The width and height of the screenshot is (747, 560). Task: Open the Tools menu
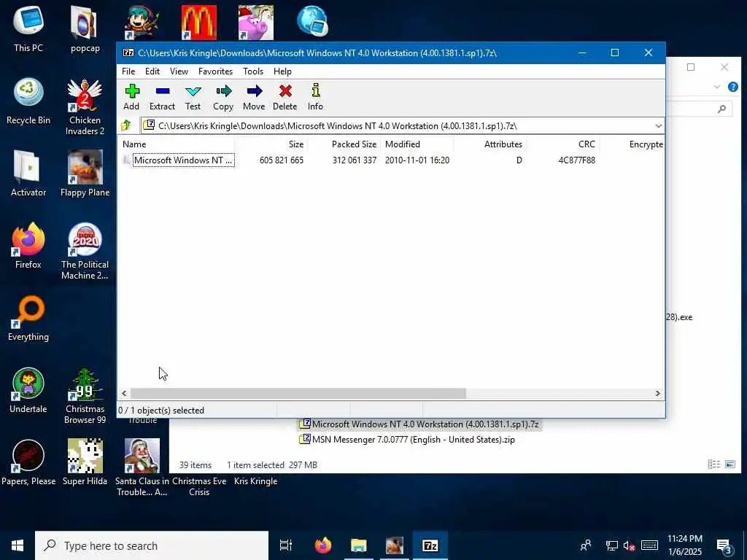[x=253, y=71]
